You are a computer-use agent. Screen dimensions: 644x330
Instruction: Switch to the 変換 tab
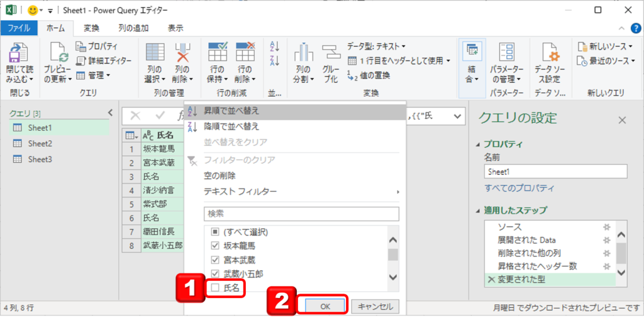point(91,28)
